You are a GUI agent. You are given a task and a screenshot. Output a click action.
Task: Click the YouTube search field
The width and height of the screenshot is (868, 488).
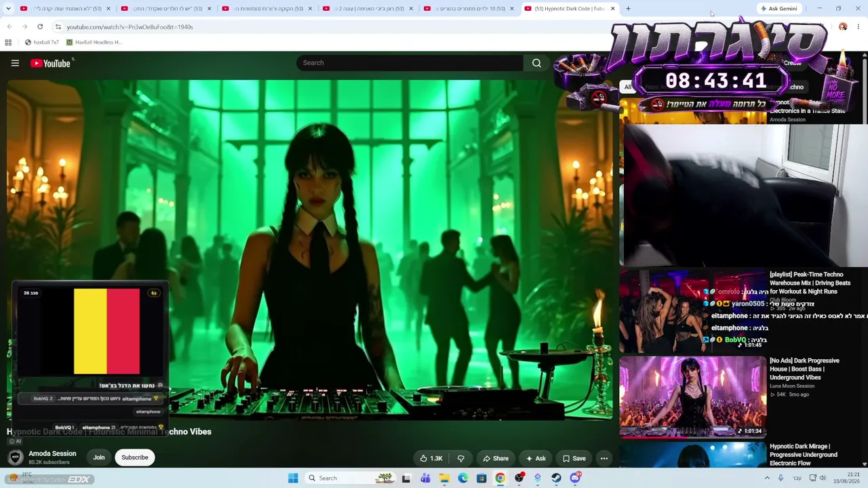[x=410, y=63]
